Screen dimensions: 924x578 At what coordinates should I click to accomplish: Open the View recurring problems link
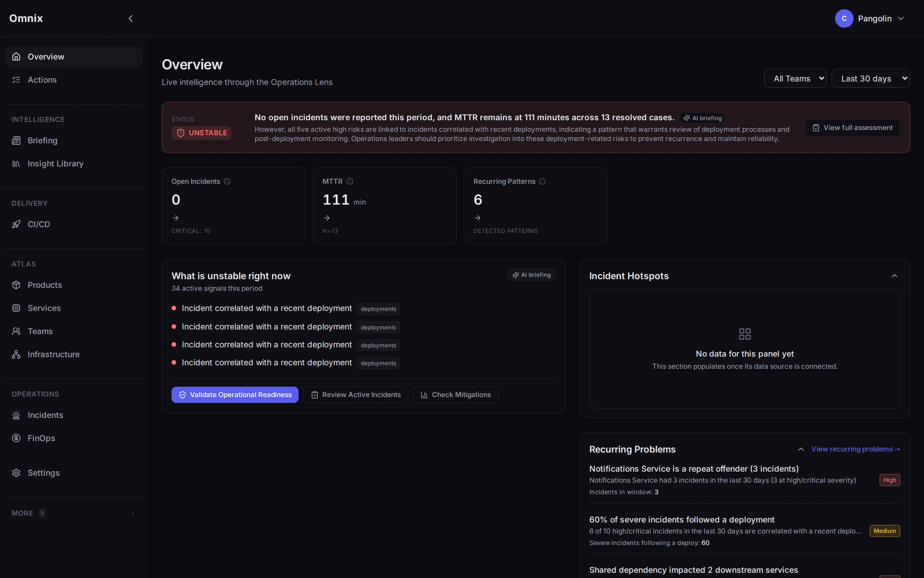click(856, 449)
